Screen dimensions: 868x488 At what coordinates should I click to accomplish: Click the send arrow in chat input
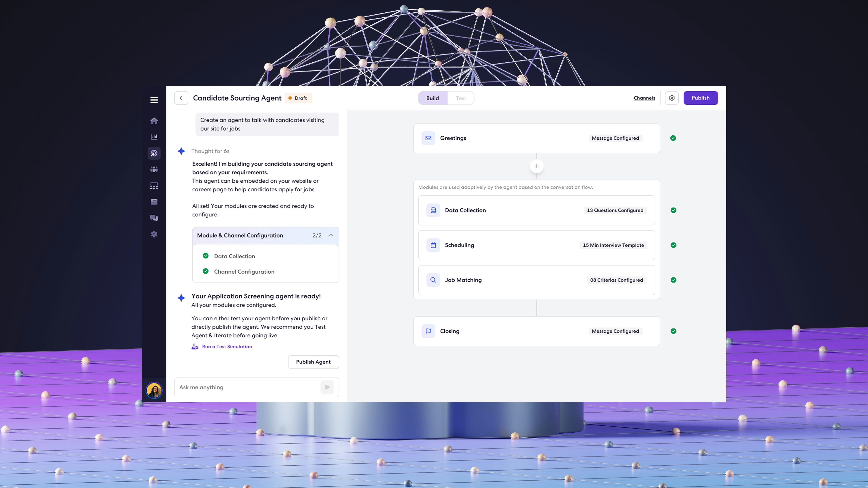coord(327,387)
